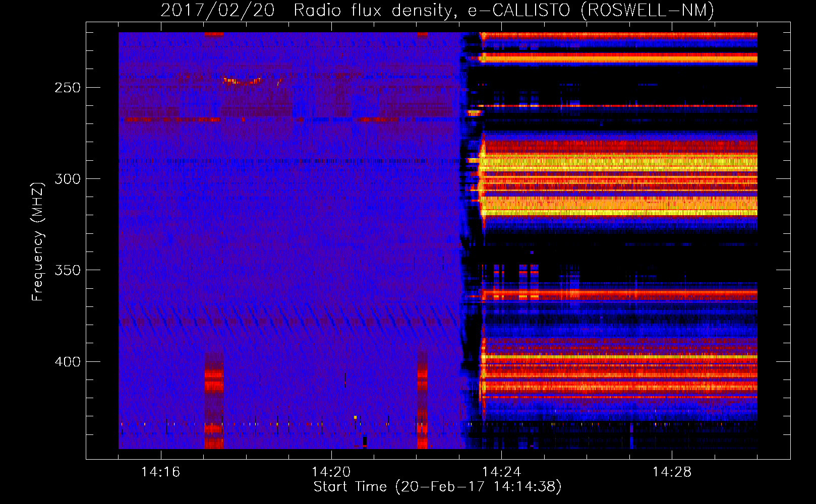Click the 250 frequency tick label
The height and width of the screenshot is (504, 816).
[x=68, y=88]
